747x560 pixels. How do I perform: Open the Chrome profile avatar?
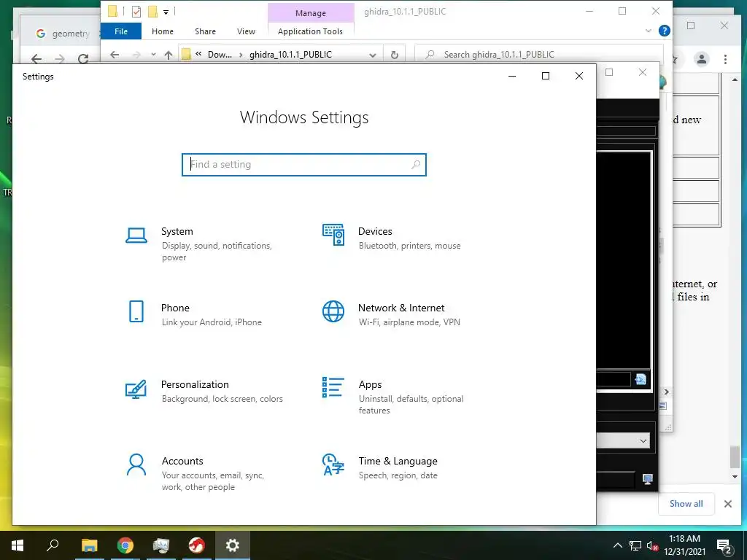coord(701,59)
